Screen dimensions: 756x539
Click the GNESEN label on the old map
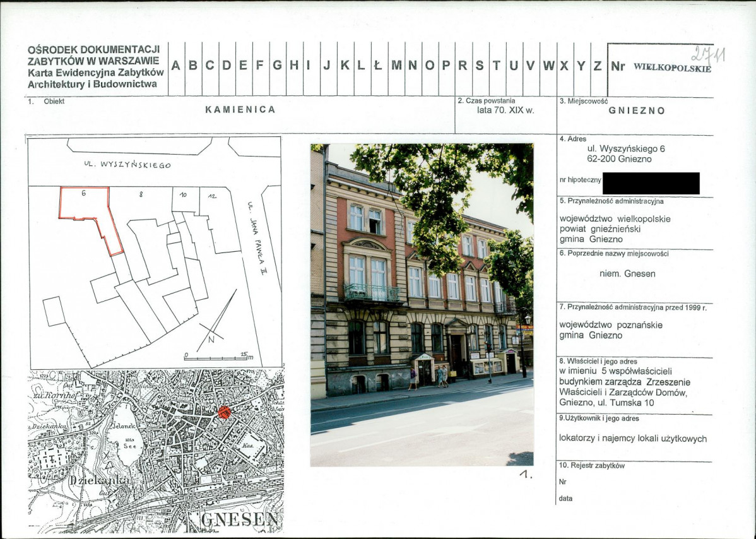pos(240,520)
